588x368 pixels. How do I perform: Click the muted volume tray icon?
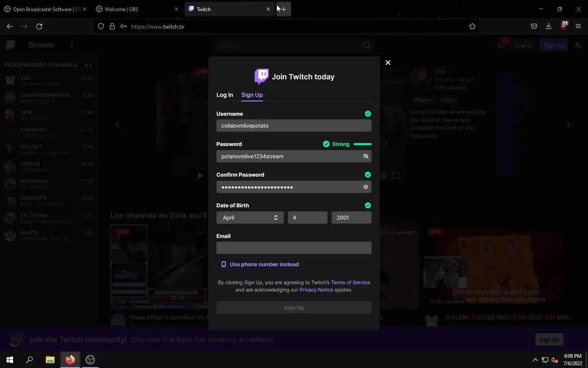pyautogui.click(x=555, y=360)
